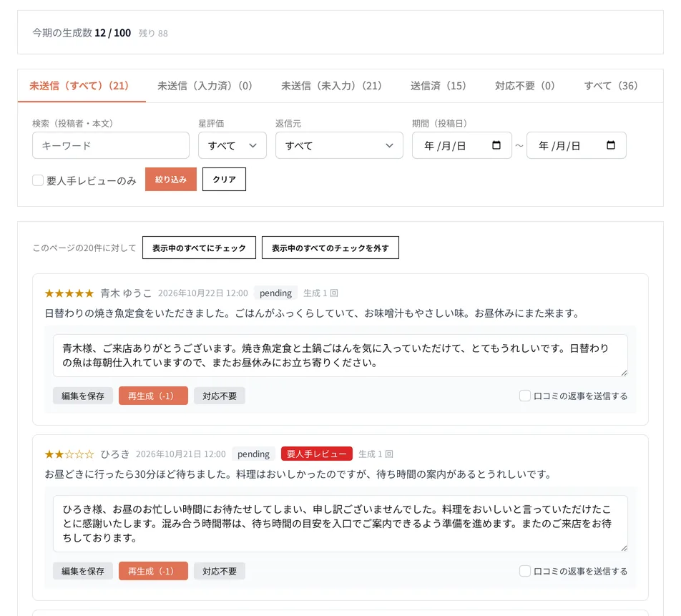The image size is (681, 616).
Task: Mark ひろき review as 対応不要
Action: point(220,571)
